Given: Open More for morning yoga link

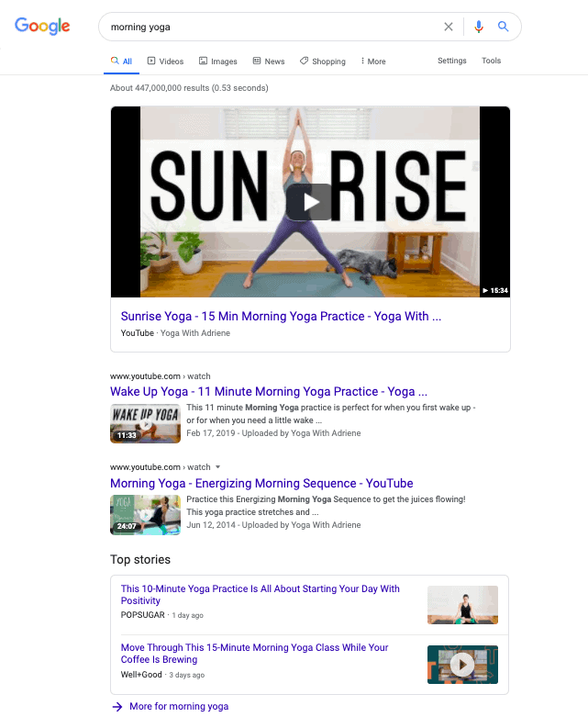Looking at the screenshot, I should click(179, 706).
